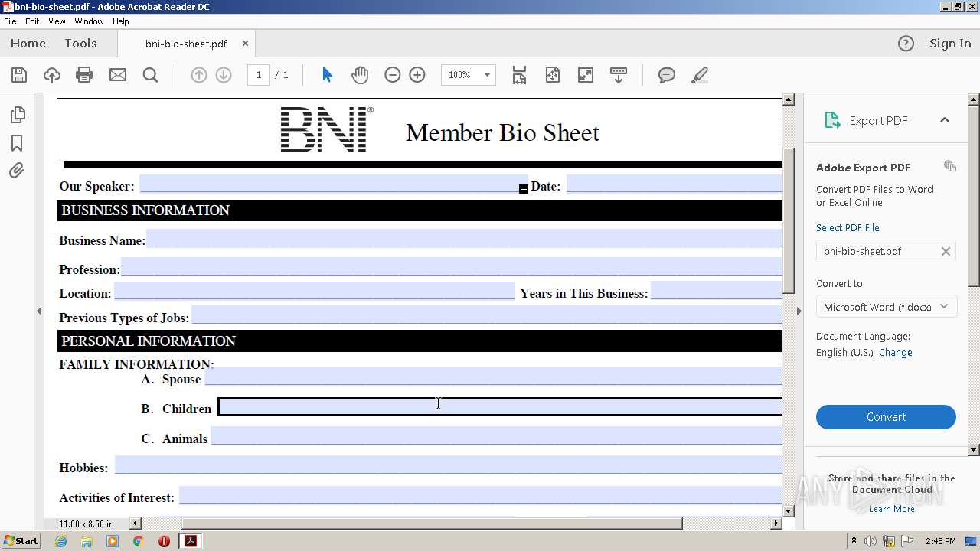Select the Hand pan tool
The height and width of the screenshot is (551, 980).
coord(359,75)
